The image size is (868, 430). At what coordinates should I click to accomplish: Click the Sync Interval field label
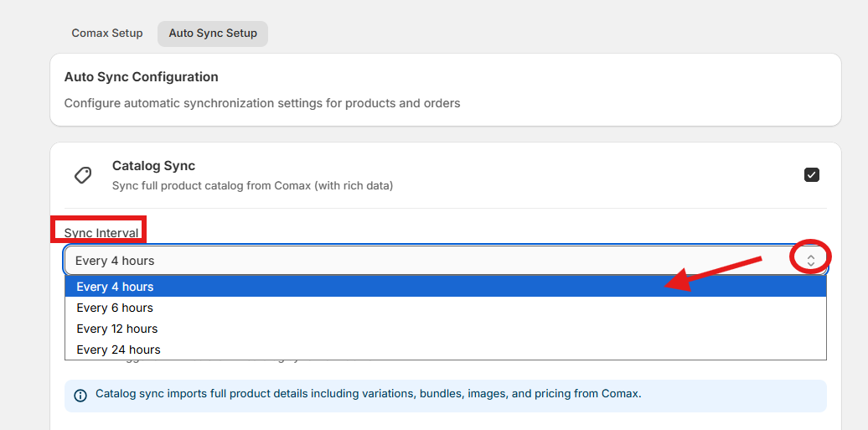coord(101,233)
